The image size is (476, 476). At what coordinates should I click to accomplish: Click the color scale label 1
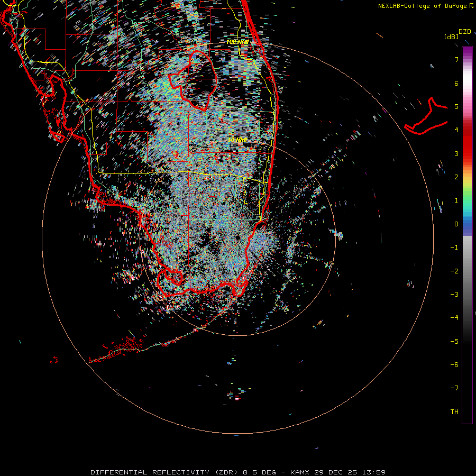456,200
